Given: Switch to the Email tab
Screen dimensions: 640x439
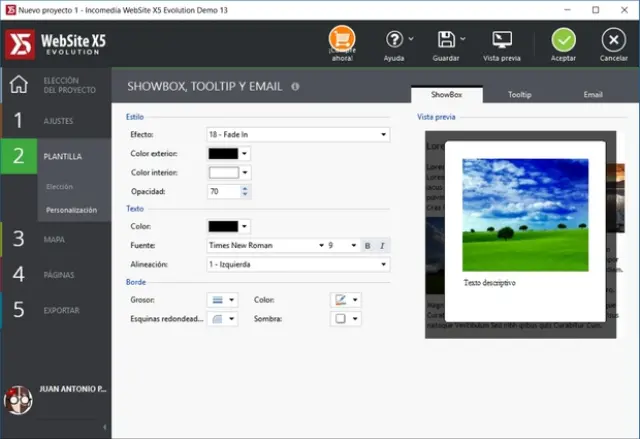Looking at the screenshot, I should click(592, 94).
